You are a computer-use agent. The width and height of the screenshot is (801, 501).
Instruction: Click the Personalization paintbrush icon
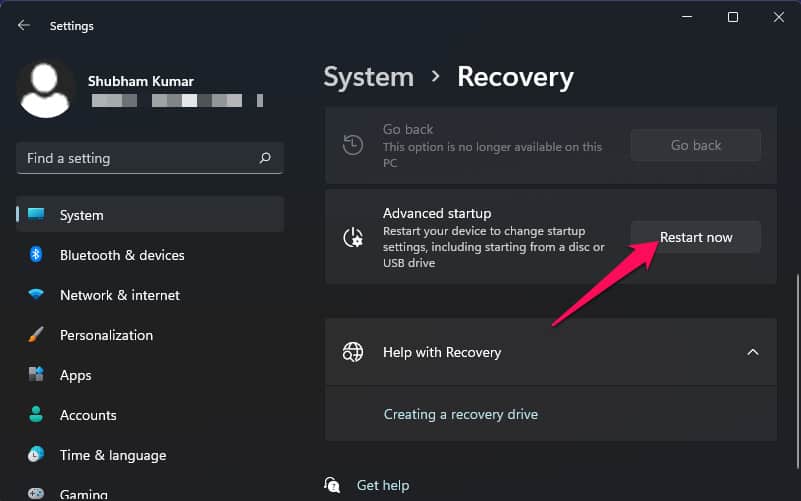[x=36, y=335]
